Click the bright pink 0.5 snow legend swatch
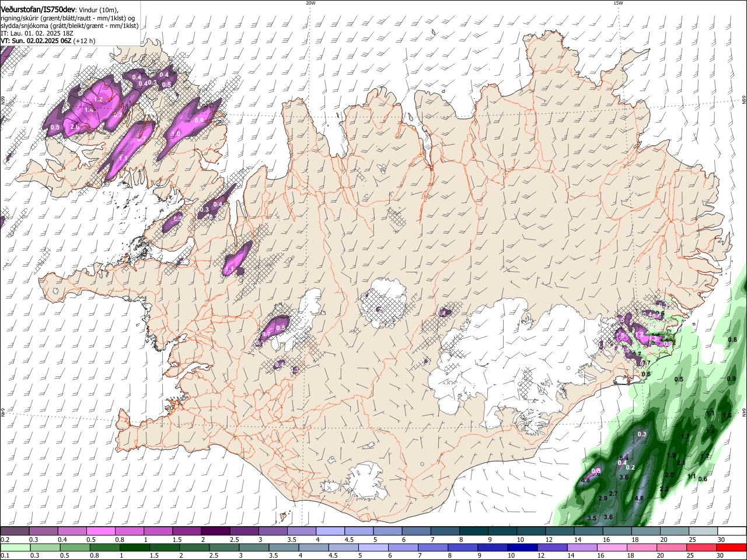747x560 pixels. pyautogui.click(x=101, y=531)
